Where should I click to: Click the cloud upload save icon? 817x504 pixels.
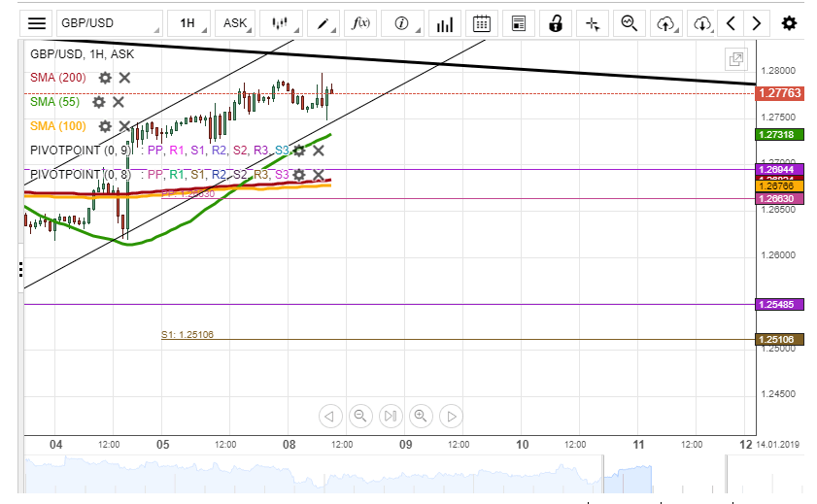click(x=666, y=23)
